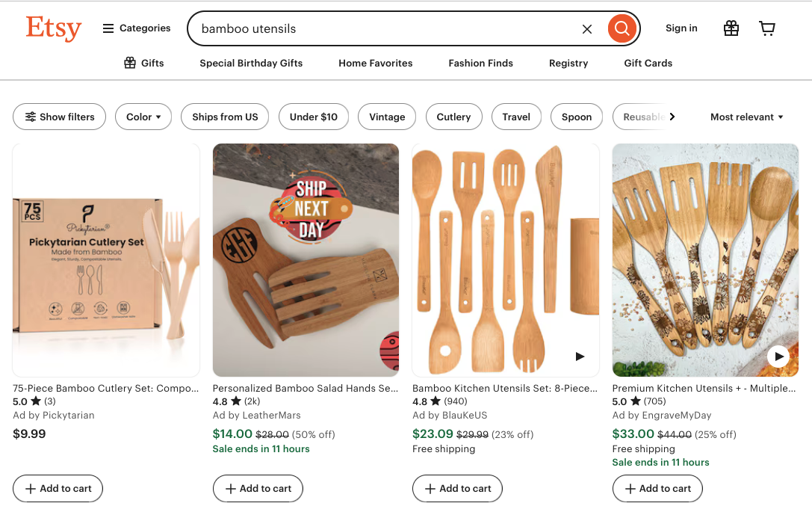Toggle the Vintage filter chip

[x=387, y=117]
